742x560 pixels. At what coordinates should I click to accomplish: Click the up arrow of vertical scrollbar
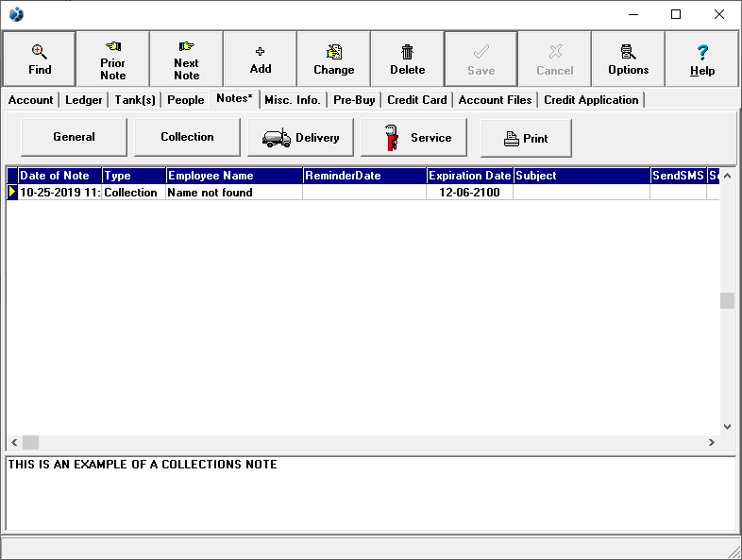[727, 176]
